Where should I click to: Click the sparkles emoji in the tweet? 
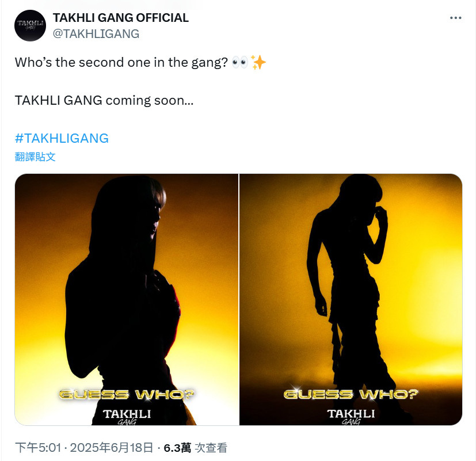coord(258,62)
